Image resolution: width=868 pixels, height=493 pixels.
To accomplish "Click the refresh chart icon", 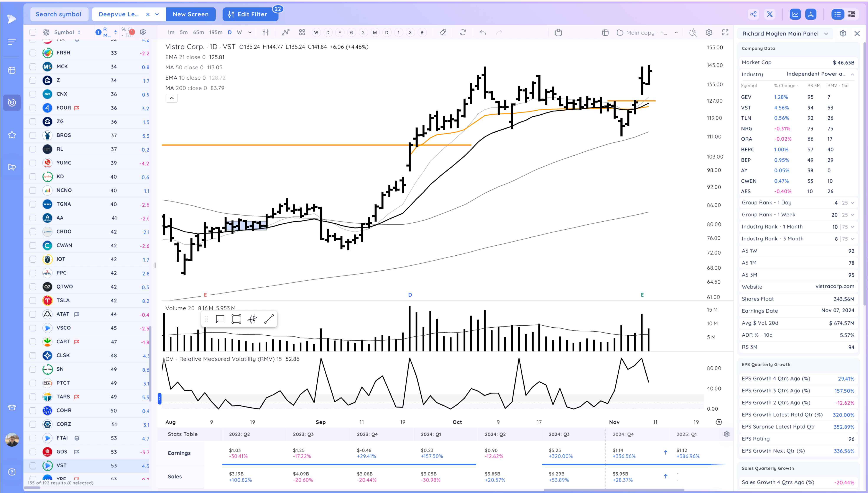I will pos(462,33).
